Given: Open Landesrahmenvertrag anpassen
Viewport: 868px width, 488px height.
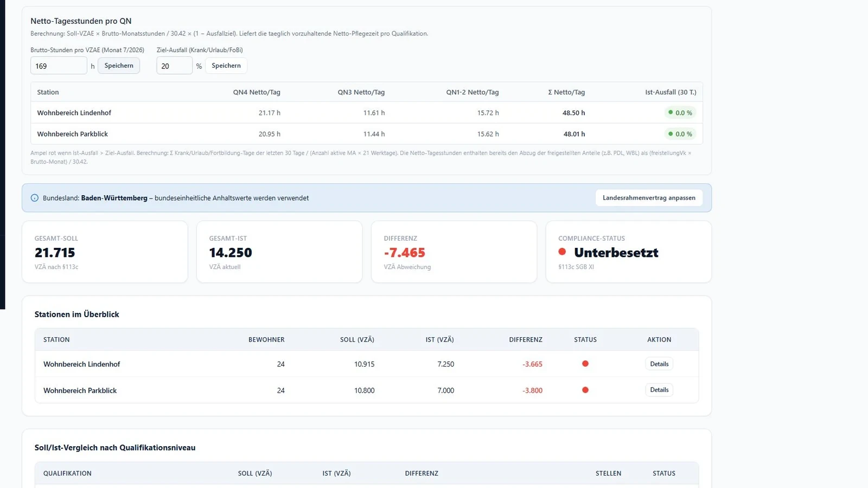Looking at the screenshot, I should coord(649,198).
